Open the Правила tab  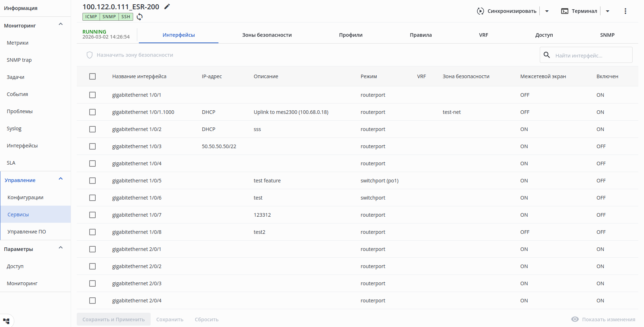pyautogui.click(x=421, y=35)
